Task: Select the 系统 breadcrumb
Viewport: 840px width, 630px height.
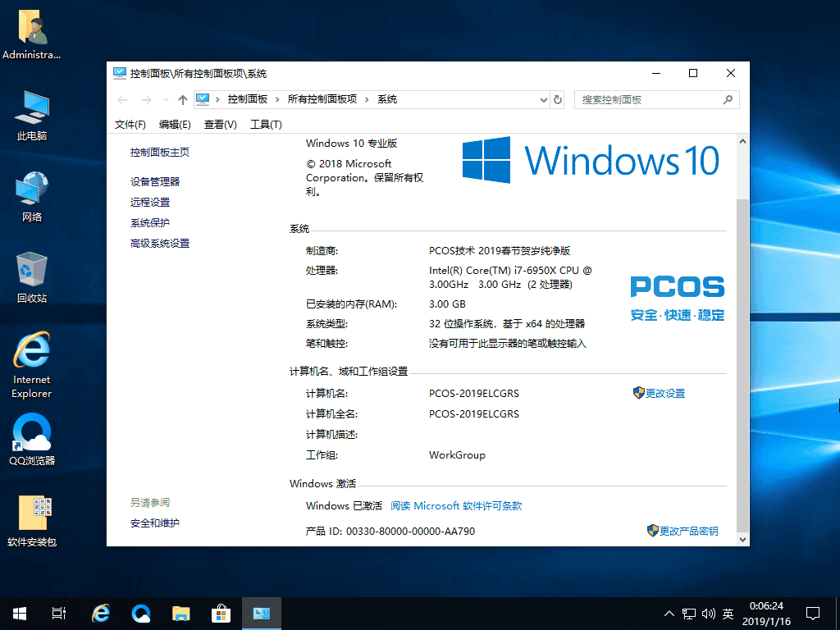Action: [387, 99]
